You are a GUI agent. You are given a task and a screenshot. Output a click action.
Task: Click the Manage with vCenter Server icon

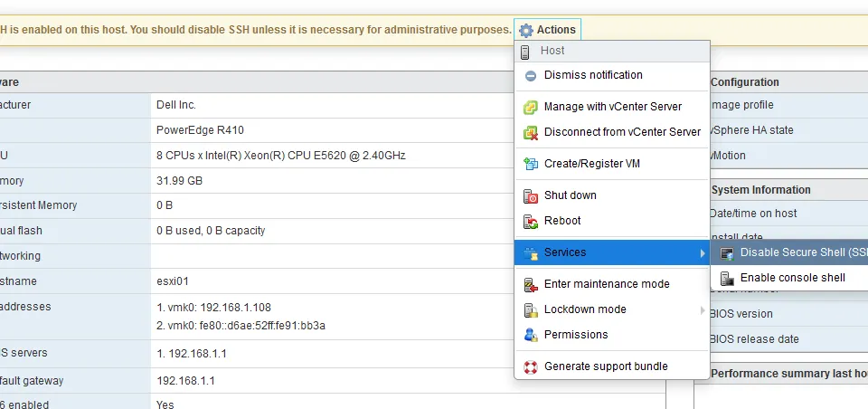(531, 107)
